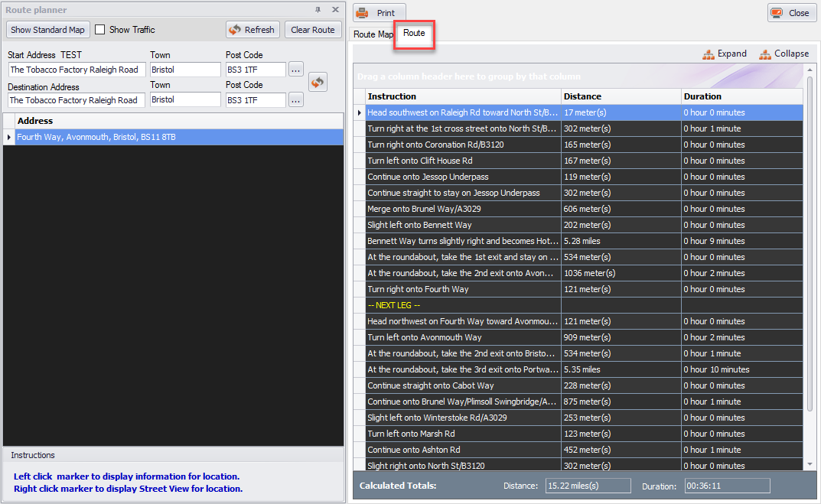
Task: Open start address lookup ellipsis button
Action: click(x=296, y=70)
